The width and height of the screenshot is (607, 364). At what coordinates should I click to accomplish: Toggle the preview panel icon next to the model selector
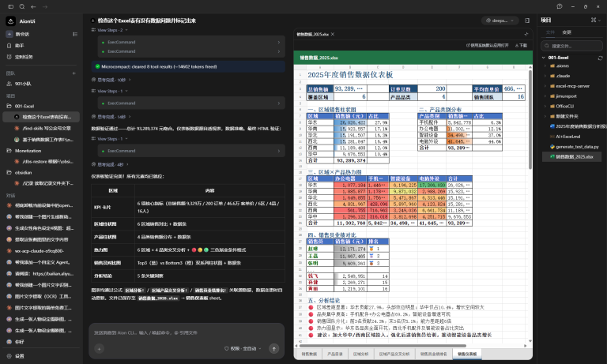coord(527,21)
